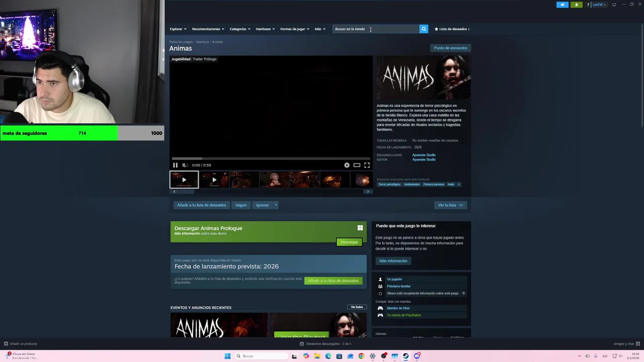Image resolution: width=644 pixels, height=362 pixels.
Task: Open the Ambientales tag
Action: point(412,184)
